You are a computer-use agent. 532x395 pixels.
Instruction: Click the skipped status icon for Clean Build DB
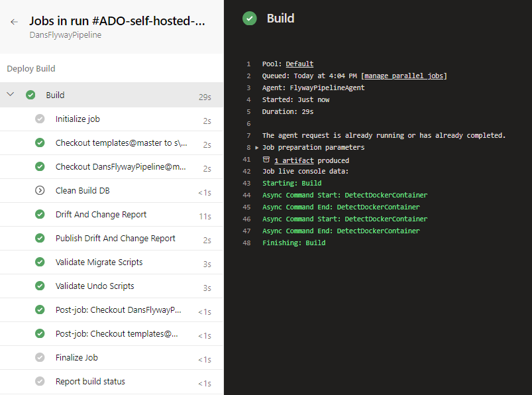[x=40, y=190]
